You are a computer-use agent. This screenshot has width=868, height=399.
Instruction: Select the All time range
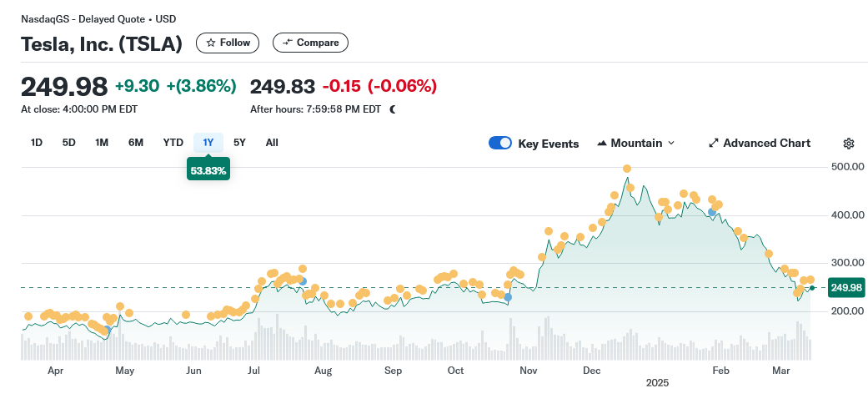tap(272, 143)
